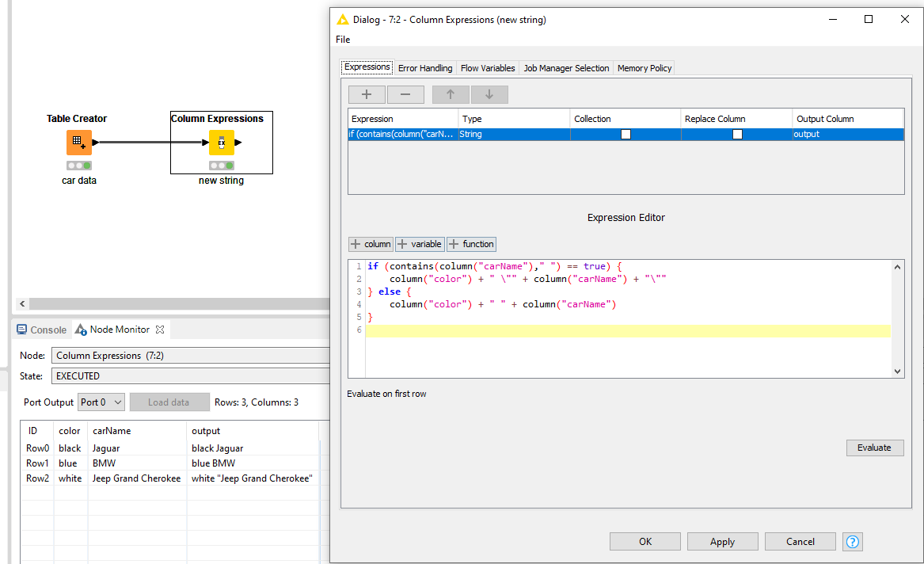Select the Column Expressions node icon
This screenshot has width=924, height=564.
point(222,142)
